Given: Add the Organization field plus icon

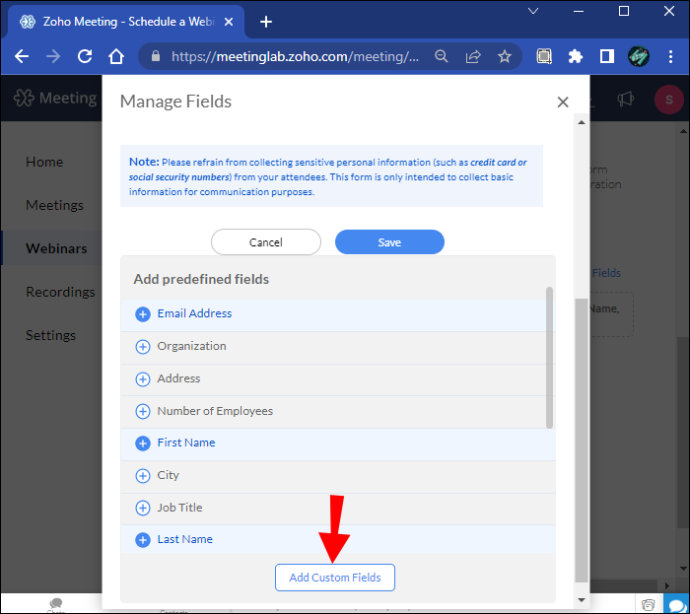Looking at the screenshot, I should [x=143, y=347].
